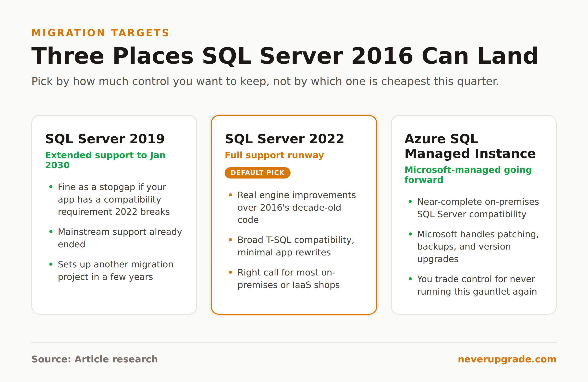Click the title Three Places SQL Server 2016 Can Land

coord(285,56)
